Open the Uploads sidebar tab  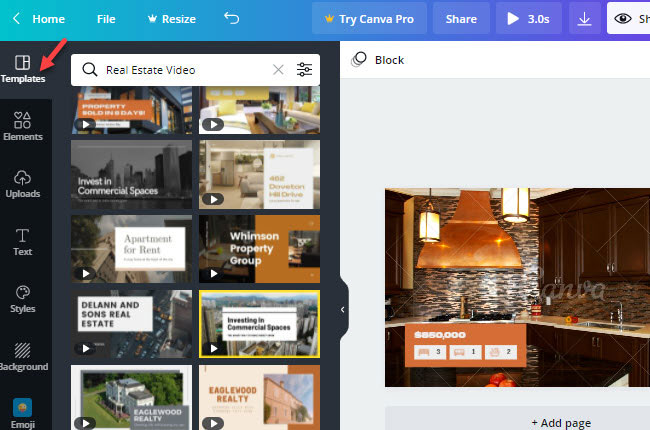click(23, 184)
